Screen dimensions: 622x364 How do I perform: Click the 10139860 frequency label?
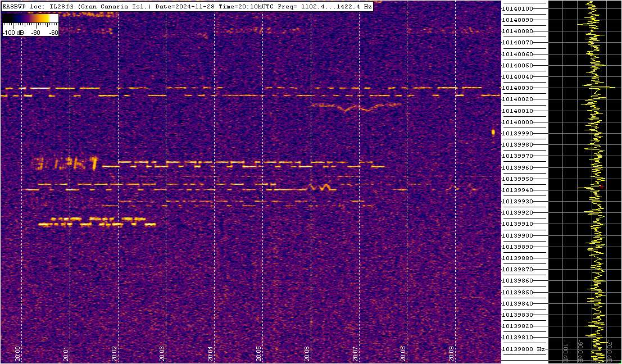click(x=517, y=281)
